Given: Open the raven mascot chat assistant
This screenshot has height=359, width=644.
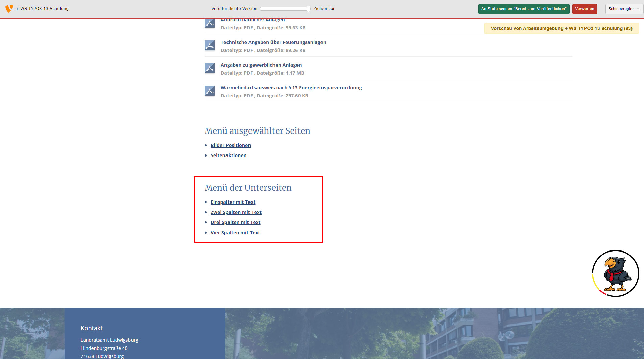Looking at the screenshot, I should (x=615, y=273).
